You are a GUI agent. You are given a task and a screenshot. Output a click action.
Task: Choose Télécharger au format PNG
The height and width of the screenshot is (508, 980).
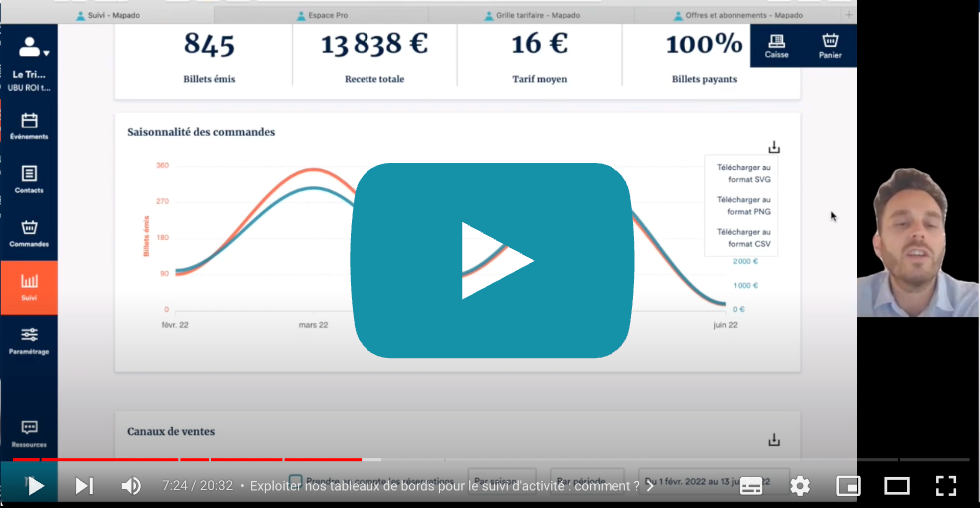pos(743,205)
